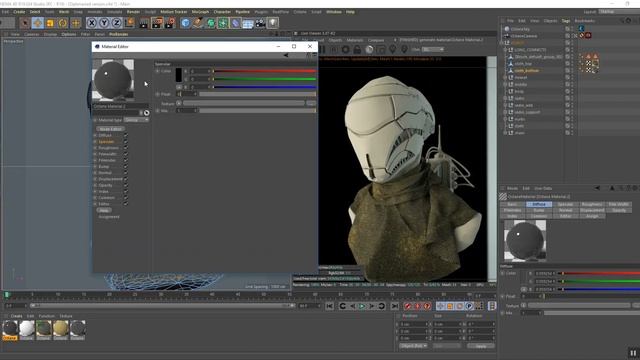Click the live selection arrow tool icon
The width and height of the screenshot is (640, 360).
pyautogui.click(x=25, y=23)
